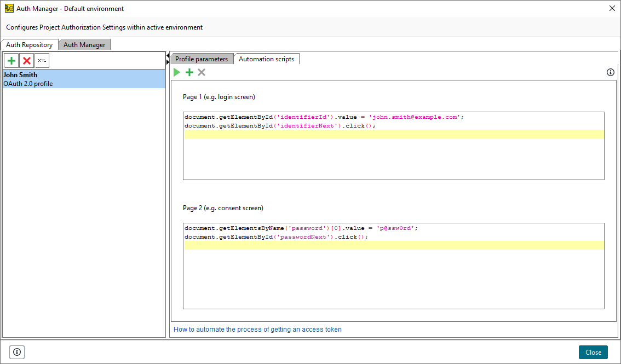Viewport: 621px width, 364px height.
Task: Run the automation scripts
Action: pos(176,72)
